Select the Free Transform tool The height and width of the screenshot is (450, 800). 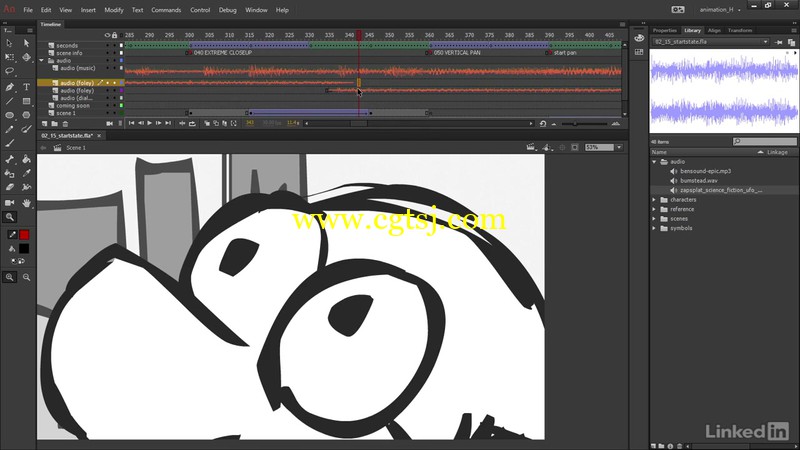pos(9,57)
